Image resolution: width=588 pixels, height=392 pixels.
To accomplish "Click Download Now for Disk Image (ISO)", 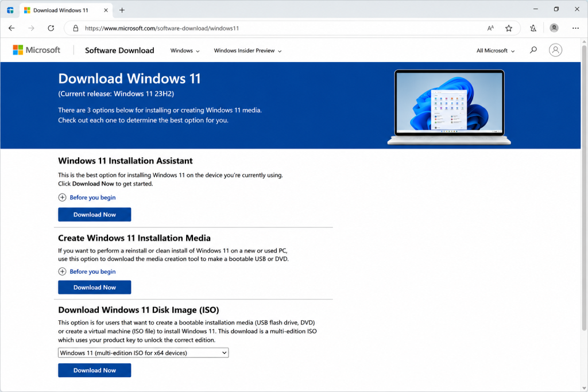I will (x=95, y=370).
